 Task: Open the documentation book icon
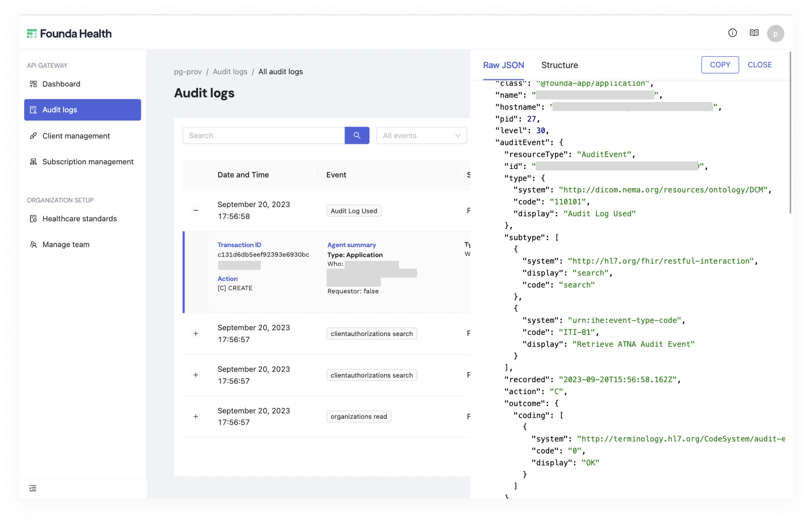[754, 33]
